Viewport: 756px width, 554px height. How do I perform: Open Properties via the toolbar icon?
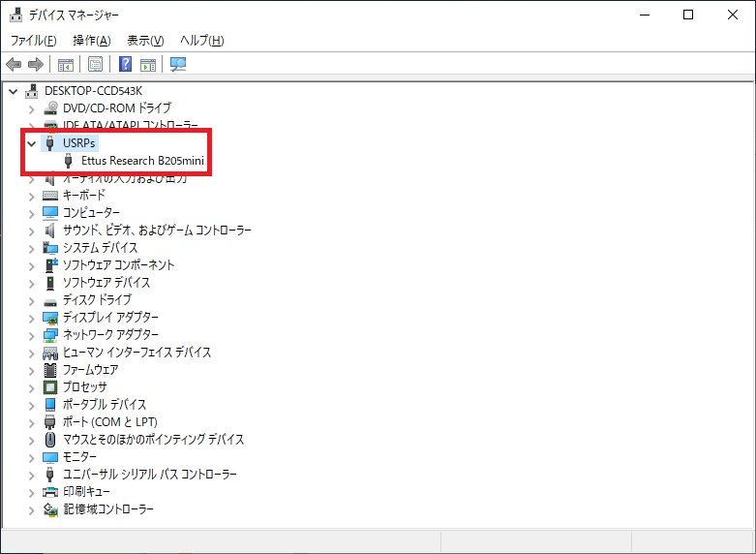(x=96, y=65)
